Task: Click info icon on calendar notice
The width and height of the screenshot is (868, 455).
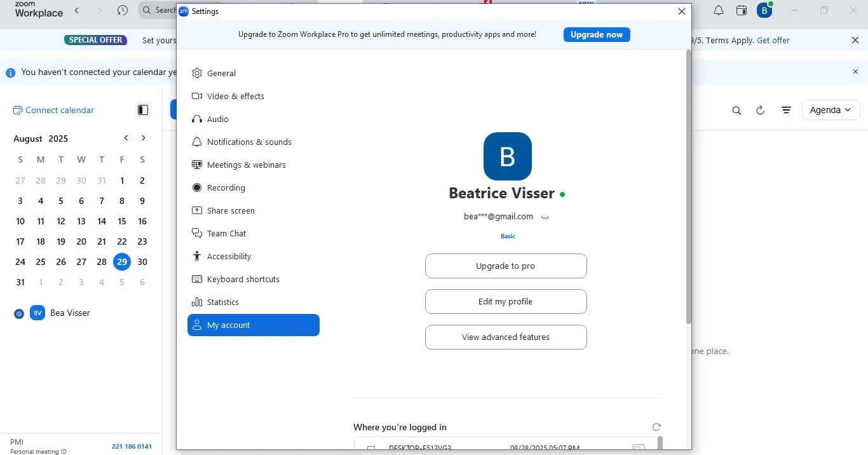Action: tap(11, 72)
